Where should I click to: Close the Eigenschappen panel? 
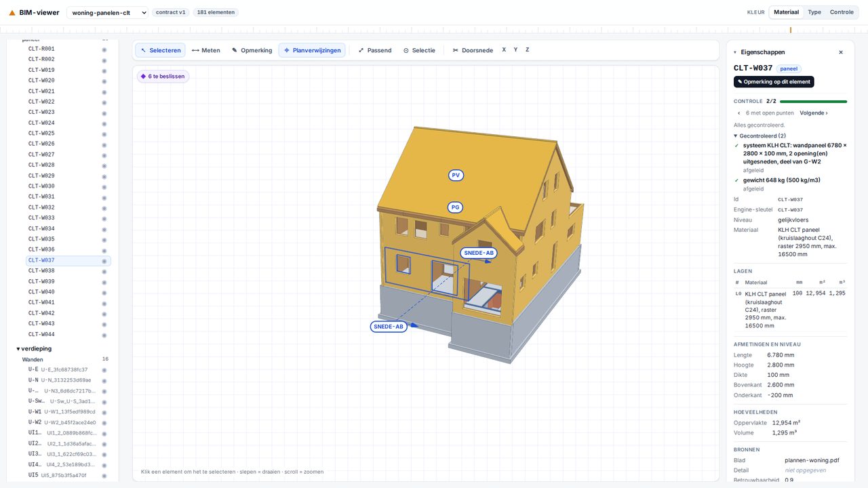[x=841, y=52]
